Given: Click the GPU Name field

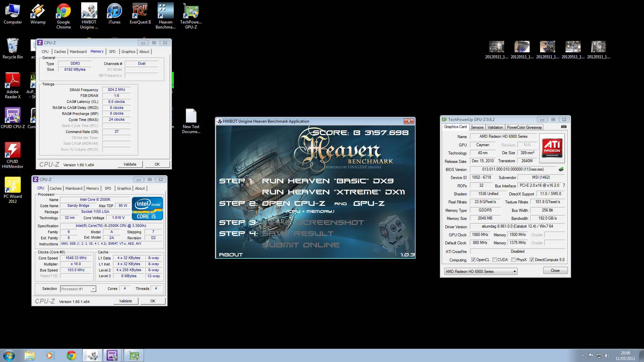Looking at the screenshot, I should 503,136.
